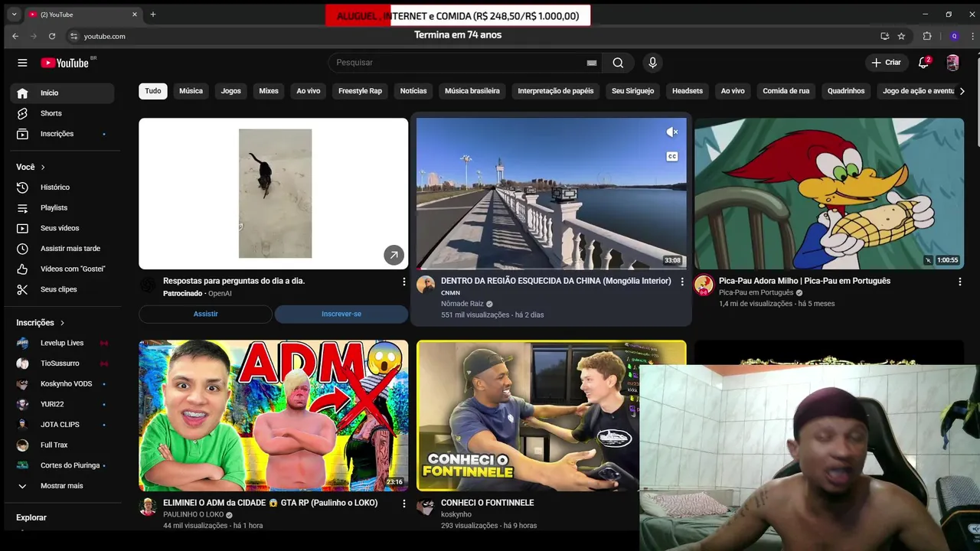The width and height of the screenshot is (980, 551).
Task: Select the Headsets chip
Action: (x=688, y=91)
